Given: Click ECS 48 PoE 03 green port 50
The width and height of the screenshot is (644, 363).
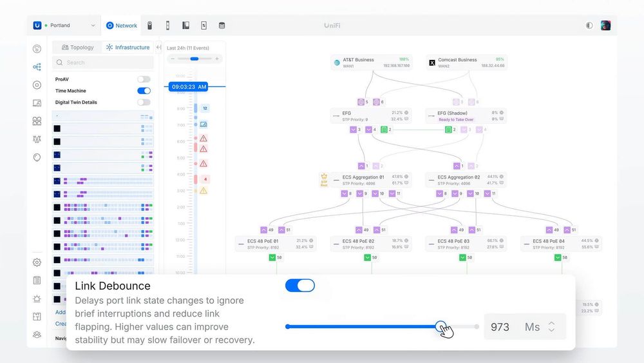Looking at the screenshot, I should pyautogui.click(x=462, y=257).
